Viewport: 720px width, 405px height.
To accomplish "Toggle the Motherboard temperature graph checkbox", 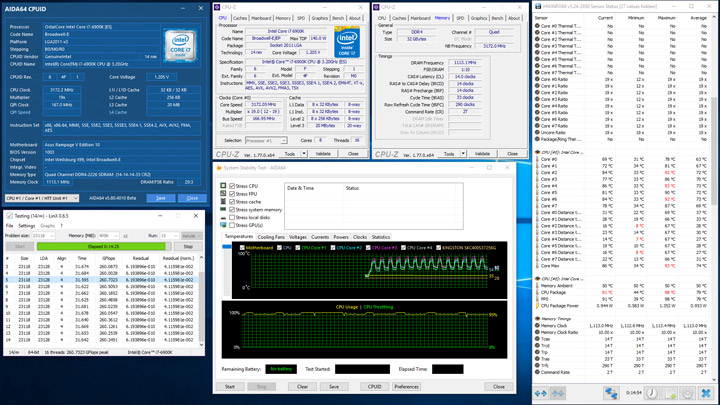I will tap(241, 247).
